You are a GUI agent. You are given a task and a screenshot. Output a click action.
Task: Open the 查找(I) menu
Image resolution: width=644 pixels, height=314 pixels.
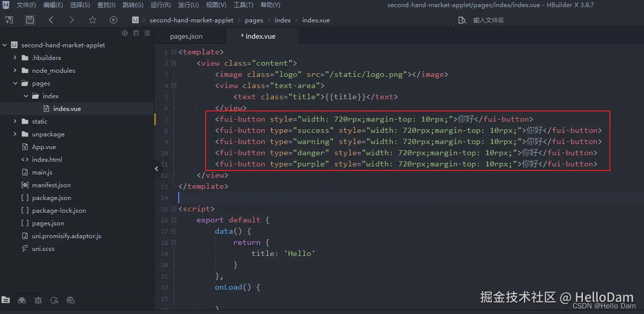[106, 5]
